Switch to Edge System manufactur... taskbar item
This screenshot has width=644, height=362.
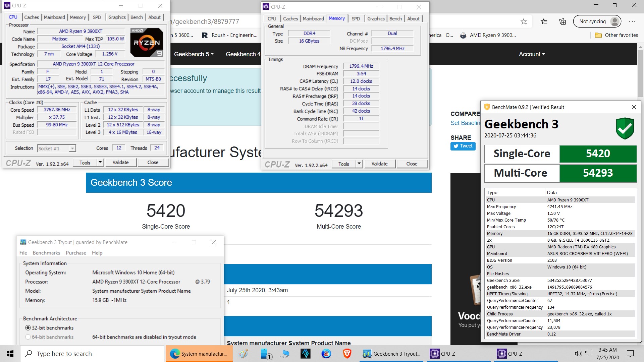pos(199,354)
